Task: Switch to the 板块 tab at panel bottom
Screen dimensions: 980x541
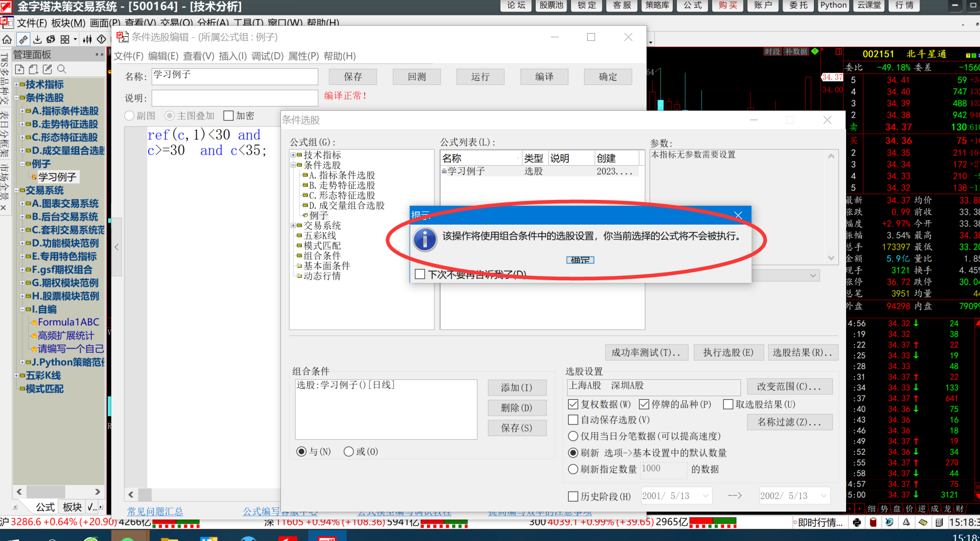Action: tap(72, 507)
